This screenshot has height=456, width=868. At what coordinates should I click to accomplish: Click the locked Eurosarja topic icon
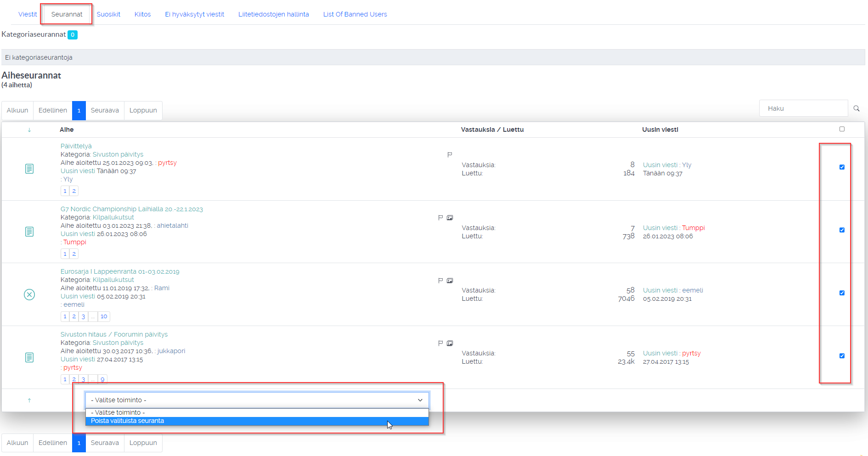[29, 294]
